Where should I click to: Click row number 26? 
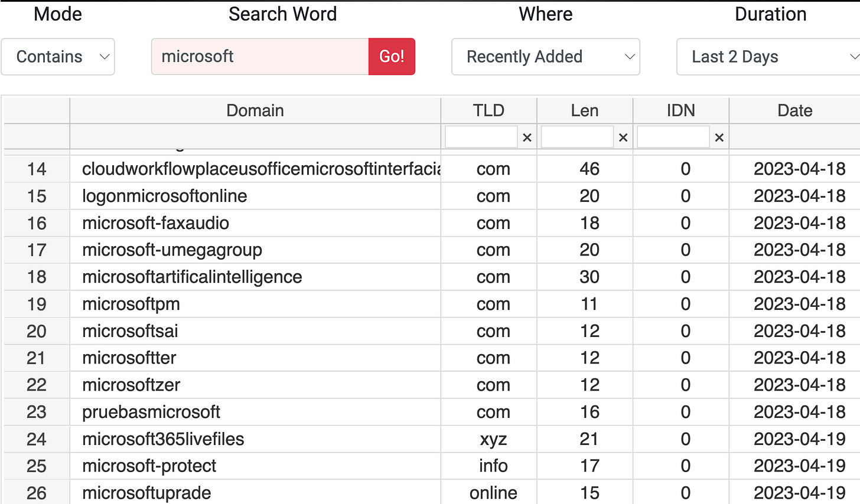37,493
